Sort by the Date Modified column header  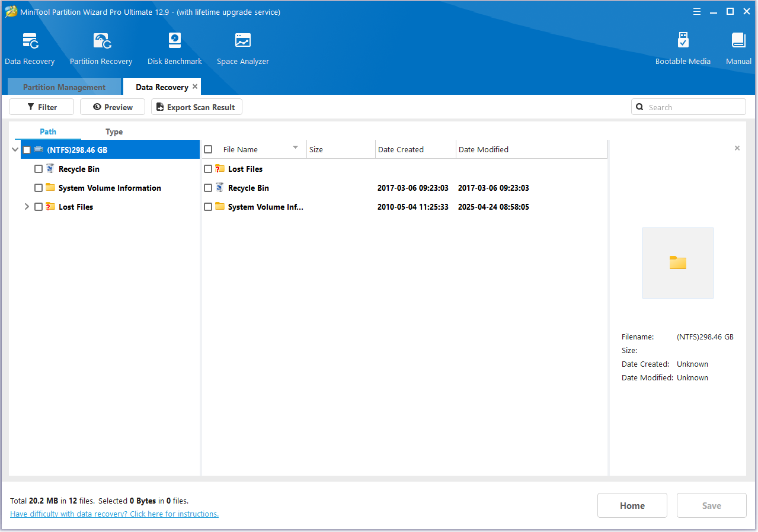(531, 149)
